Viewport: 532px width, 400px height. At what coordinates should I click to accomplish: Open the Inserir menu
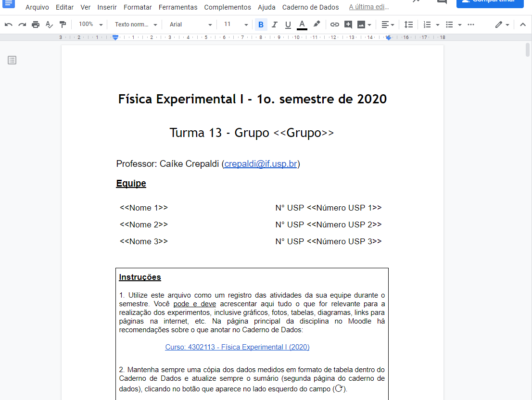point(107,7)
